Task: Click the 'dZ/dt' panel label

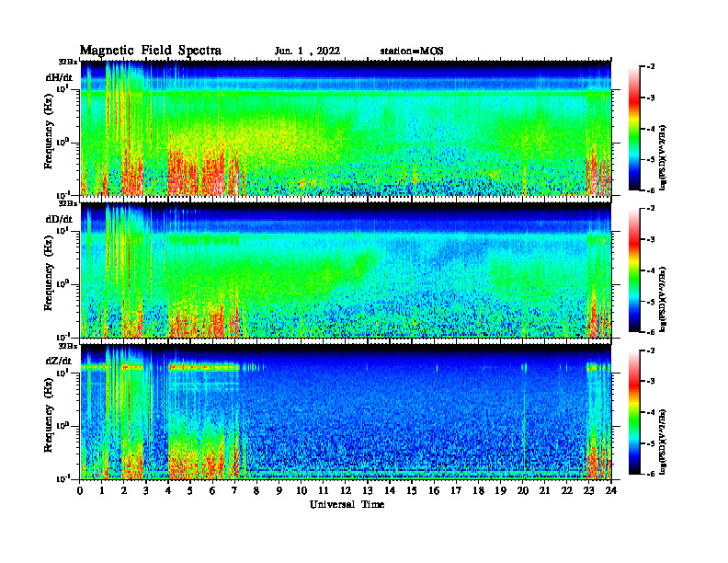Action: [x=59, y=361]
